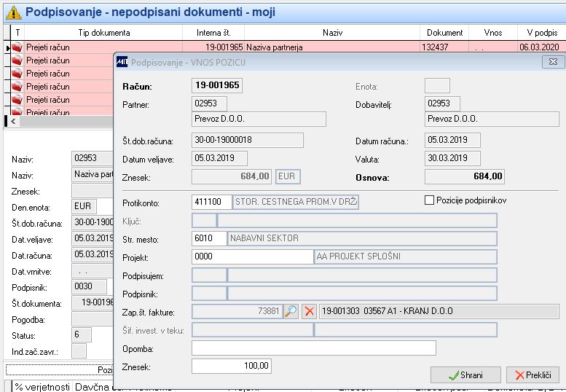Click into the Opomba text field
Screen dimensions: 566x392
314,348
